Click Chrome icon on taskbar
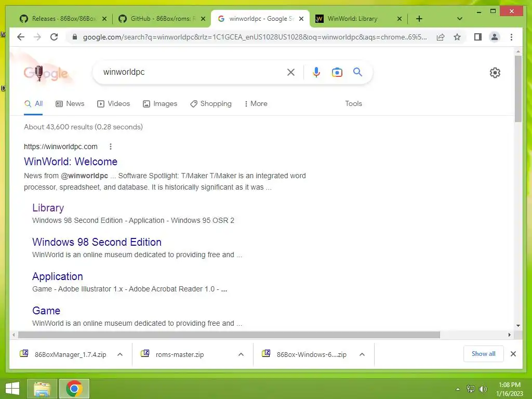The image size is (532, 399). tap(74, 389)
